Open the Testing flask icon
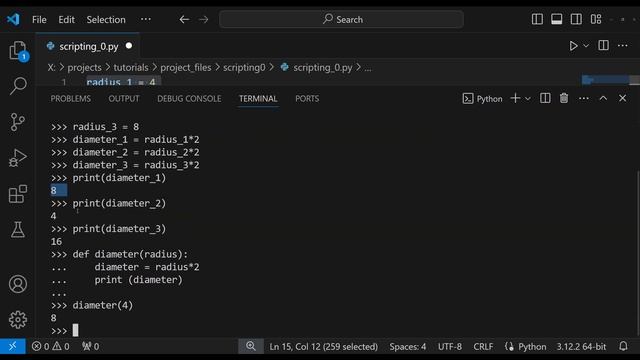This screenshot has height=360, width=640. 18,230
